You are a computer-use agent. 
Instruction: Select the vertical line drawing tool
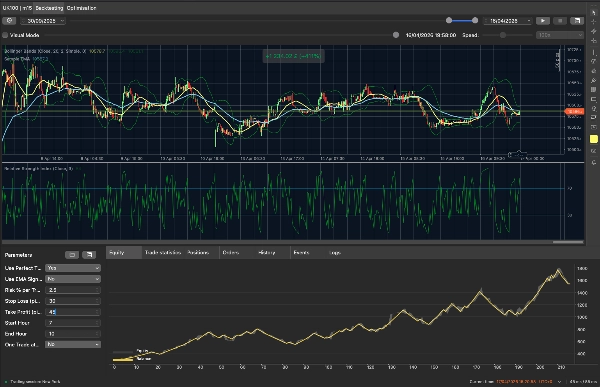tap(593, 52)
